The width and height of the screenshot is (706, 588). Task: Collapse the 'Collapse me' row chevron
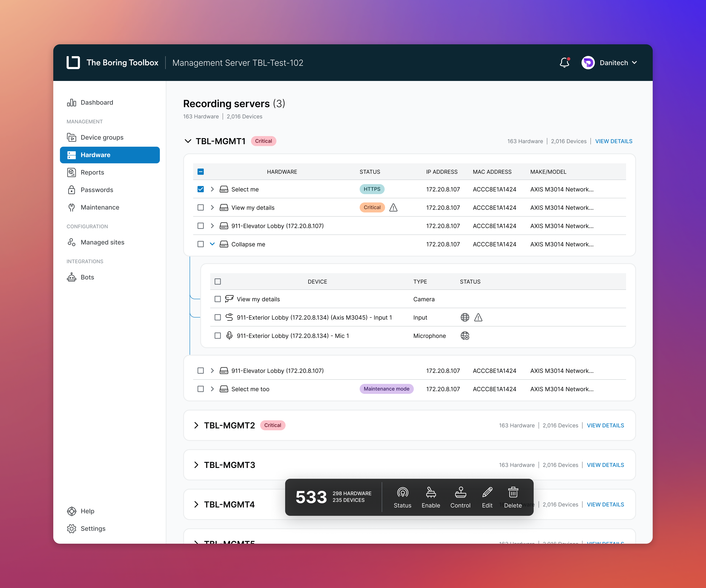pyautogui.click(x=212, y=244)
